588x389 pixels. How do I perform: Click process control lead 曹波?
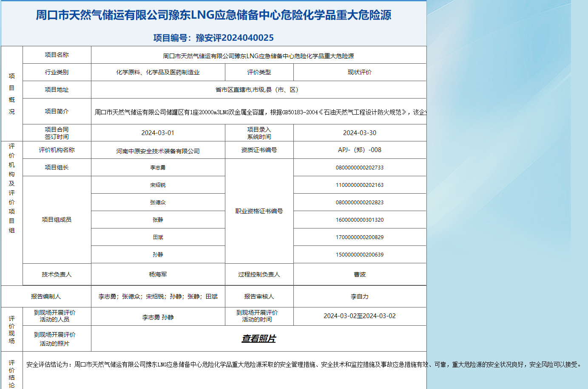[360, 274]
